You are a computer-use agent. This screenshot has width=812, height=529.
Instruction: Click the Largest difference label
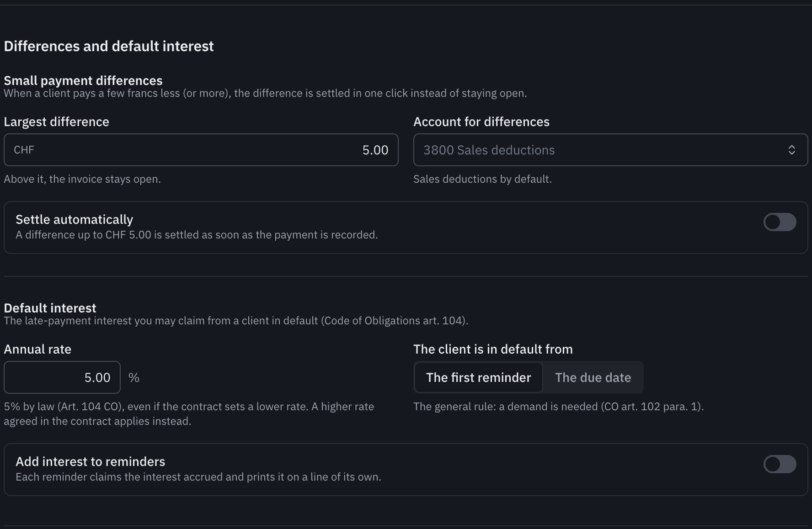tap(57, 122)
